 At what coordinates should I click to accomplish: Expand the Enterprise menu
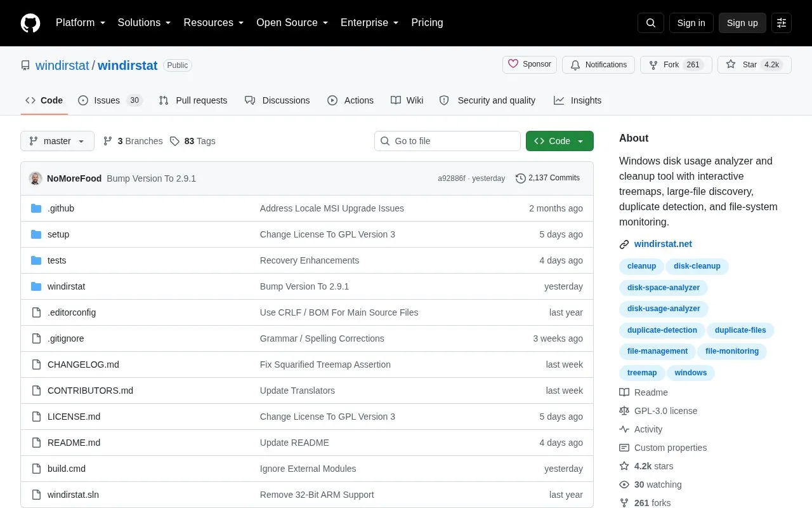coord(370,23)
